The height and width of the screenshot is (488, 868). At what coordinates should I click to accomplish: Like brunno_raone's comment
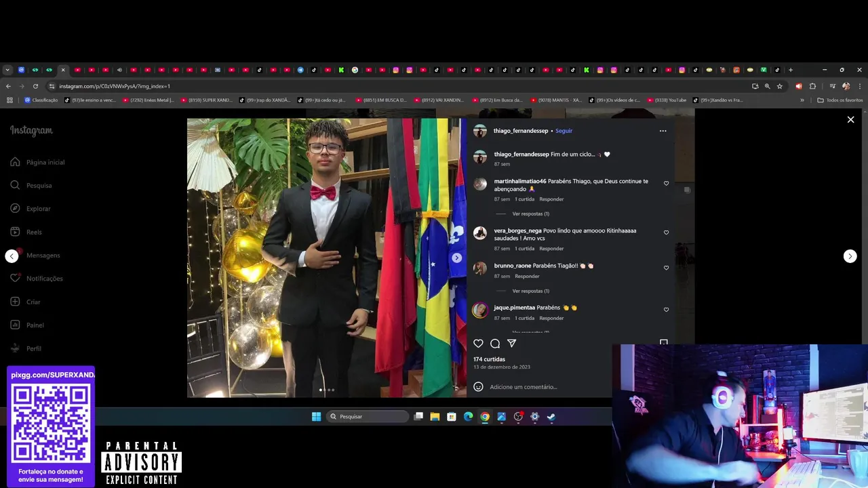pyautogui.click(x=666, y=268)
